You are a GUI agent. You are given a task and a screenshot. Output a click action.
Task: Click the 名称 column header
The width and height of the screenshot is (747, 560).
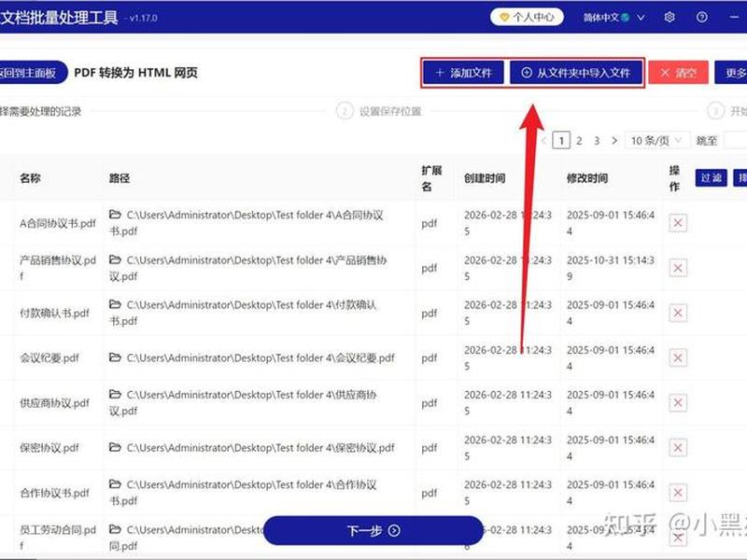pyautogui.click(x=30, y=178)
